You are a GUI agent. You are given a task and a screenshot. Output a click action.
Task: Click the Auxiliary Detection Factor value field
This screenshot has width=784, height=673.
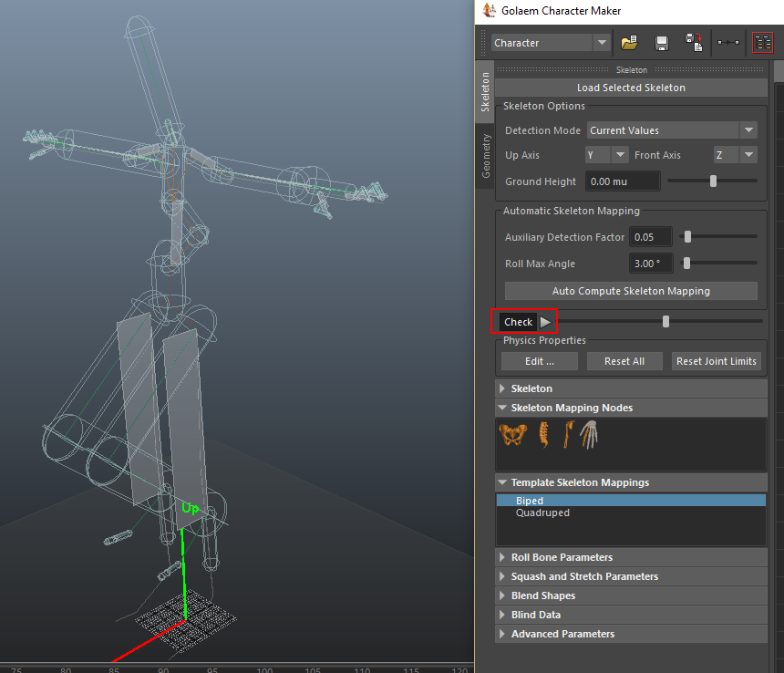(x=651, y=237)
